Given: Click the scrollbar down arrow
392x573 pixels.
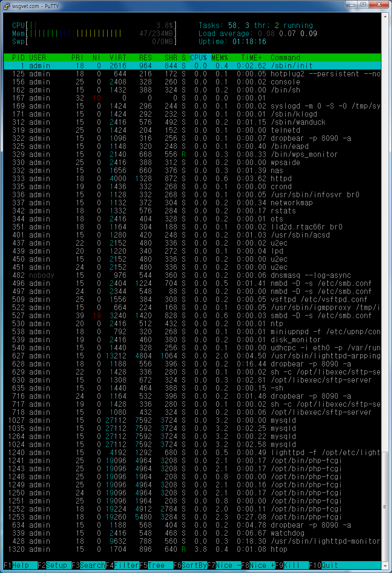Looking at the screenshot, I should [385, 566].
